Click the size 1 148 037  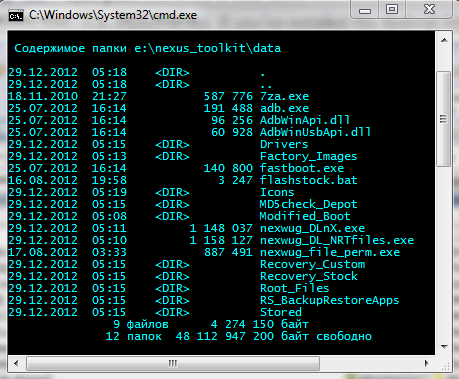(221, 228)
